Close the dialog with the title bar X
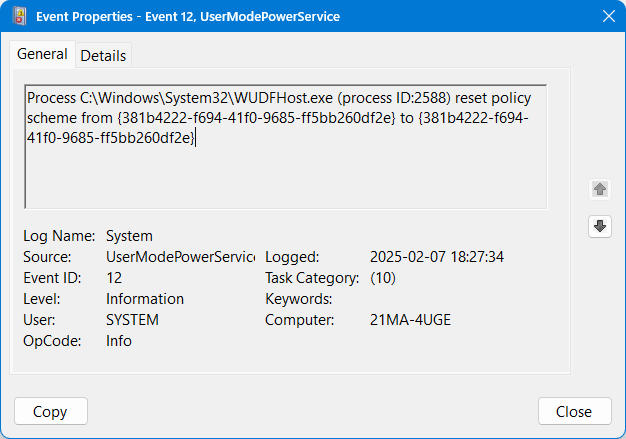The width and height of the screenshot is (626, 439). pos(607,16)
